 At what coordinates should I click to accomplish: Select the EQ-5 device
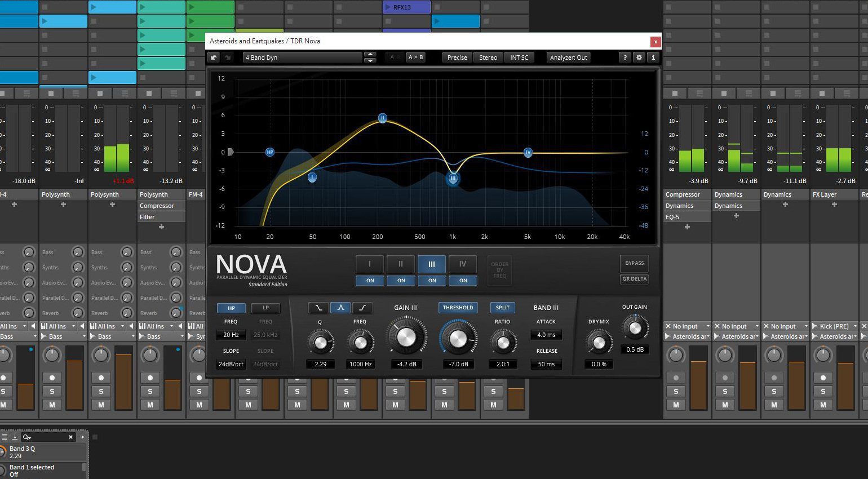[x=687, y=217]
